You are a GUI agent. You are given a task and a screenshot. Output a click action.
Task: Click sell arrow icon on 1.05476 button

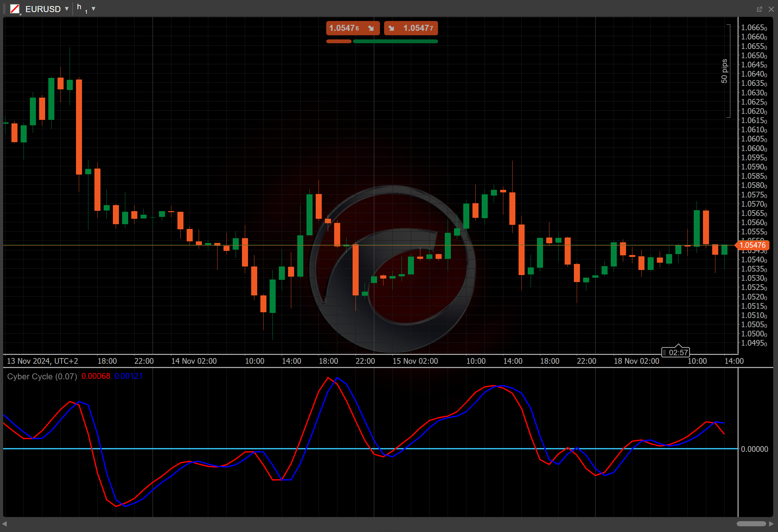[371, 28]
